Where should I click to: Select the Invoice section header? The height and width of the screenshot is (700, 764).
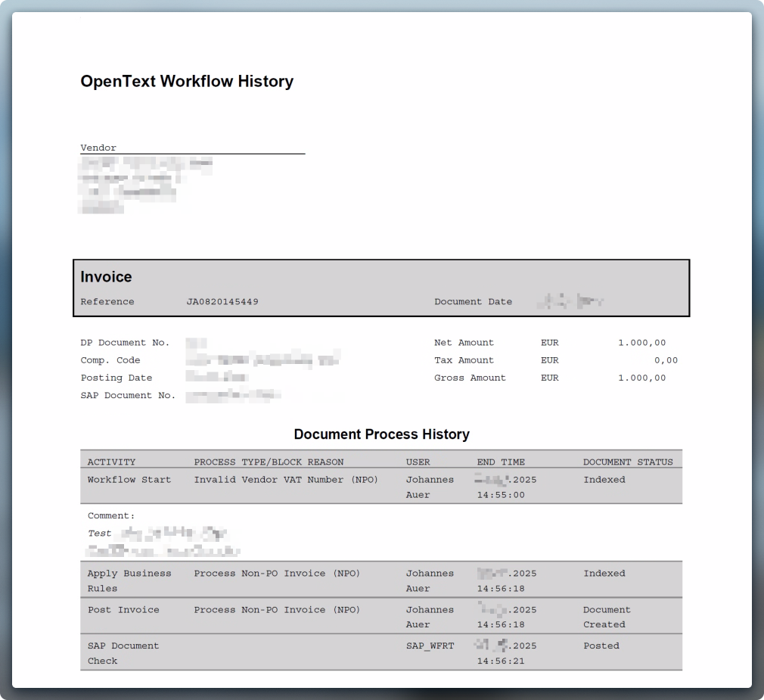pos(105,277)
